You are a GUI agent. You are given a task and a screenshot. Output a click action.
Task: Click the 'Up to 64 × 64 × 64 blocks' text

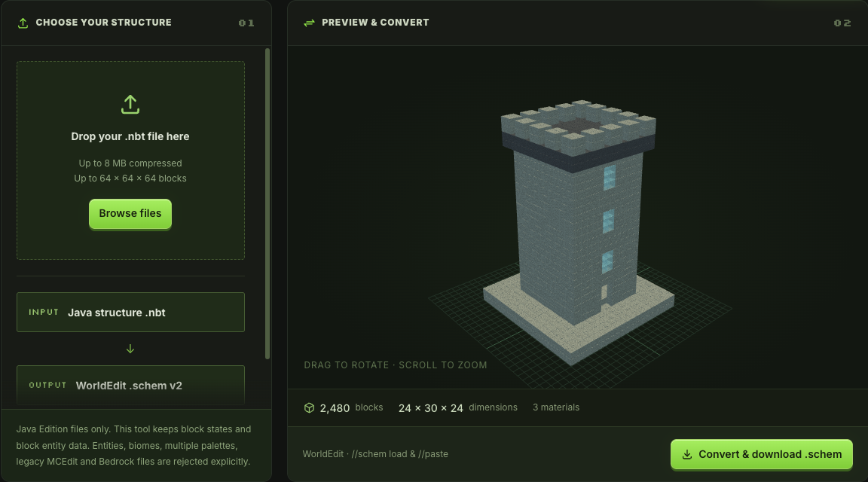[x=130, y=178]
